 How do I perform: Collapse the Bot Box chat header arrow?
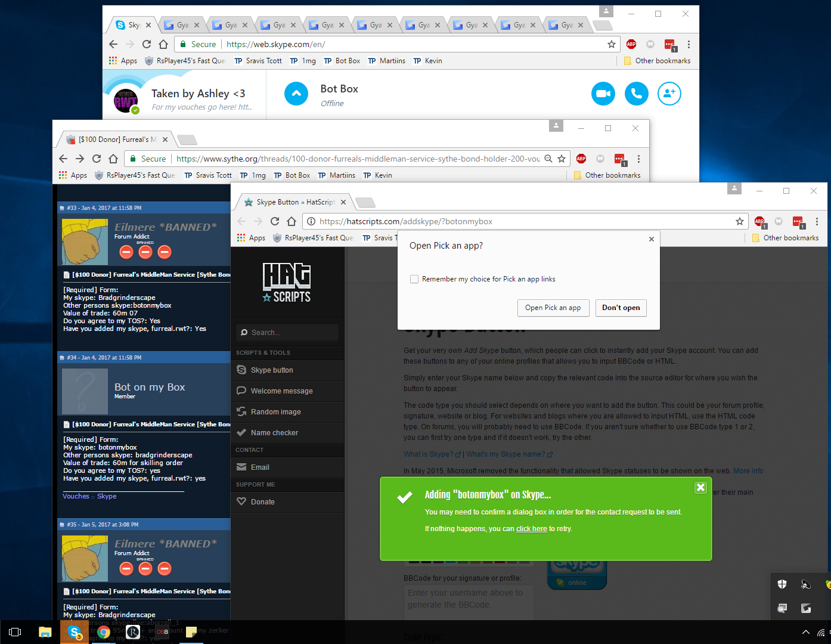click(296, 94)
